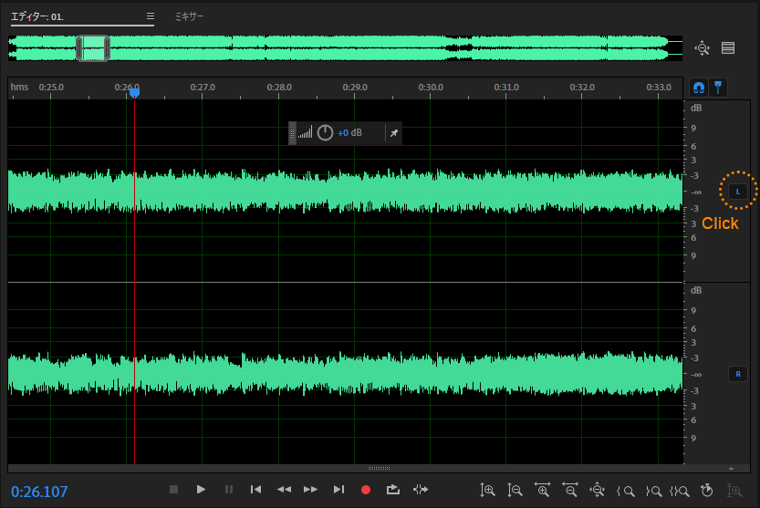Click the HUD signal-bars volume icon
The height and width of the screenshot is (508, 760).
305,132
